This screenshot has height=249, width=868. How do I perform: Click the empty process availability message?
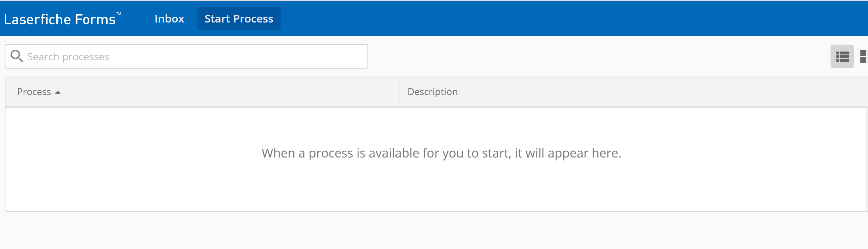[441, 153]
